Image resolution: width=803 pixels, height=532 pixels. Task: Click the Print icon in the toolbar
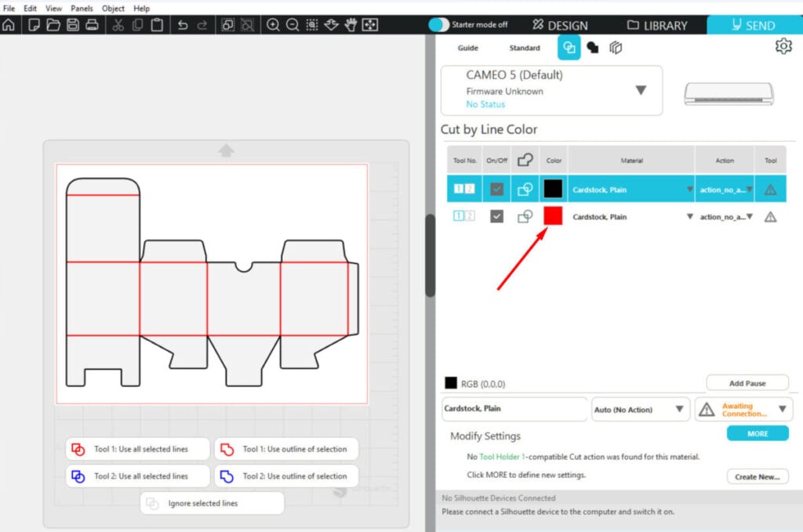(92, 25)
